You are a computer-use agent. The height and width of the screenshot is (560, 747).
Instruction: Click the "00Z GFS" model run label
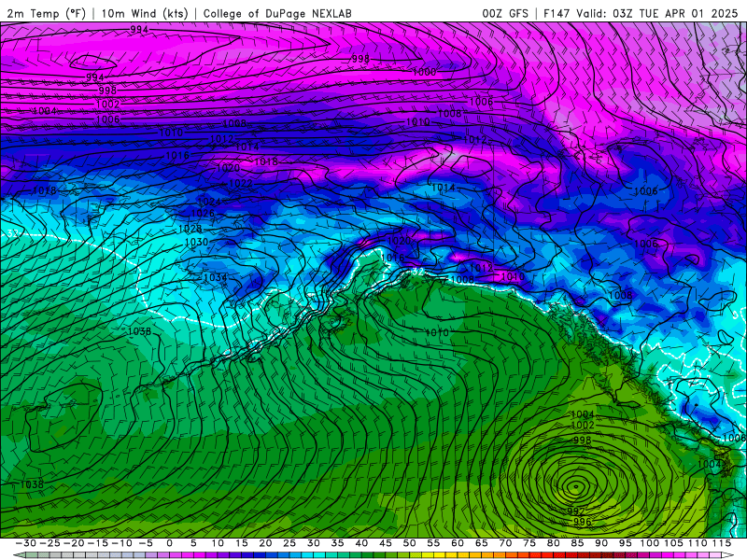coord(505,13)
